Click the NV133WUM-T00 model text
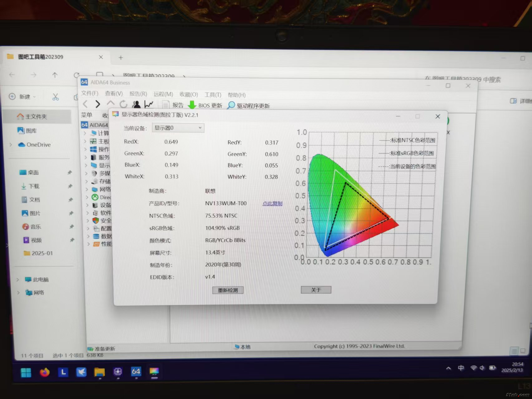Screen dimensions: 532x399 pos(226,203)
